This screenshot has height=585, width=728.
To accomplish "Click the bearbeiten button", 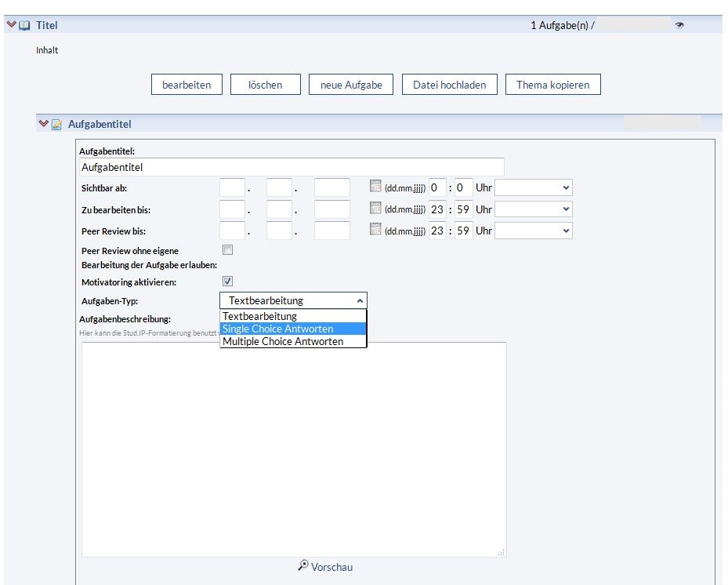I will click(187, 85).
